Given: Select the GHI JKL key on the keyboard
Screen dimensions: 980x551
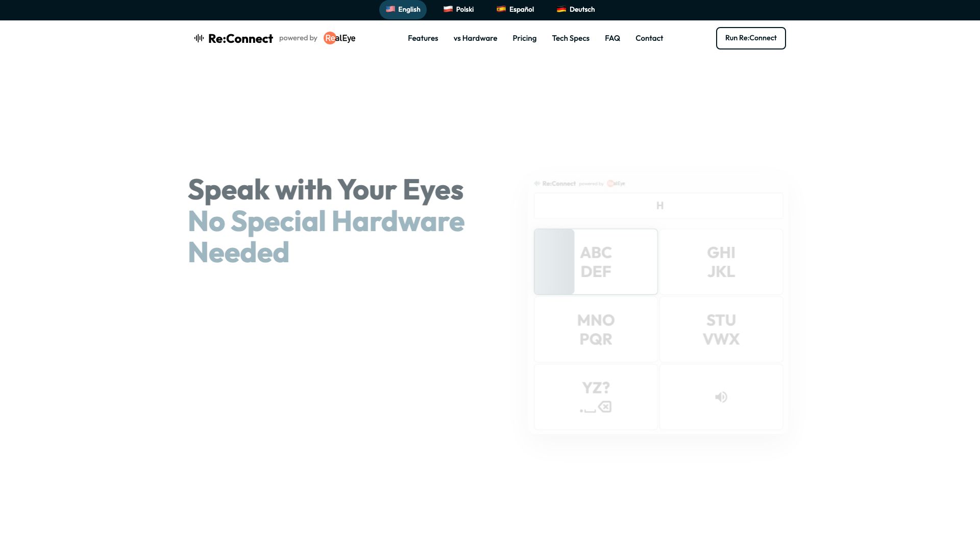Looking at the screenshot, I should 721,261.
